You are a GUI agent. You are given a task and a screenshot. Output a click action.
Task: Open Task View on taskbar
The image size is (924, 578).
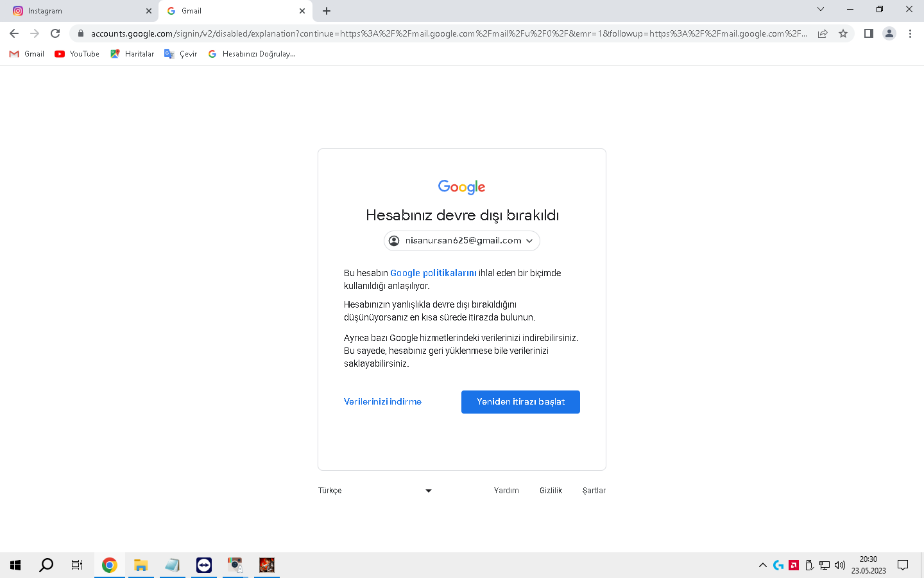tap(77, 565)
